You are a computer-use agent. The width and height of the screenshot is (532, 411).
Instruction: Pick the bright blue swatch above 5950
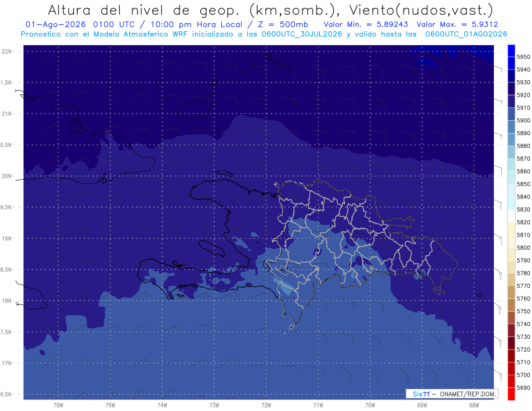511,51
